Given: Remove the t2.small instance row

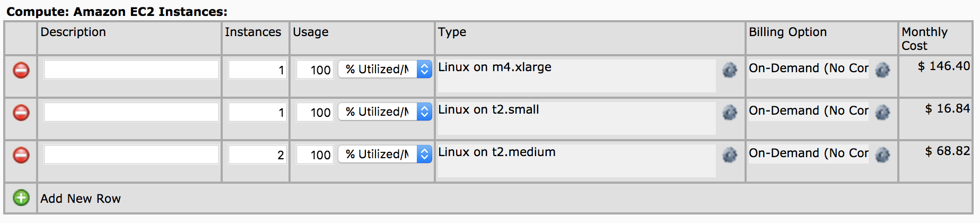Looking at the screenshot, I should (x=21, y=113).
